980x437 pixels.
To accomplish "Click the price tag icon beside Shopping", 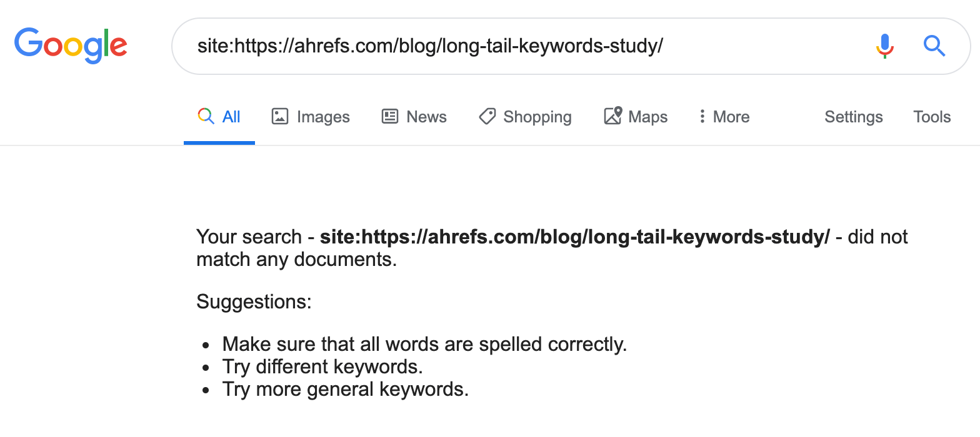I will 487,117.
